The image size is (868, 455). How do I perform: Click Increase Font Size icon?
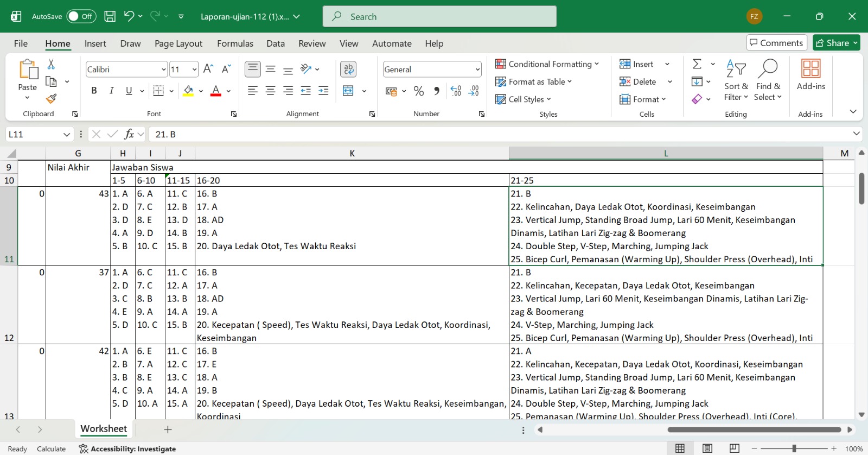coord(208,69)
